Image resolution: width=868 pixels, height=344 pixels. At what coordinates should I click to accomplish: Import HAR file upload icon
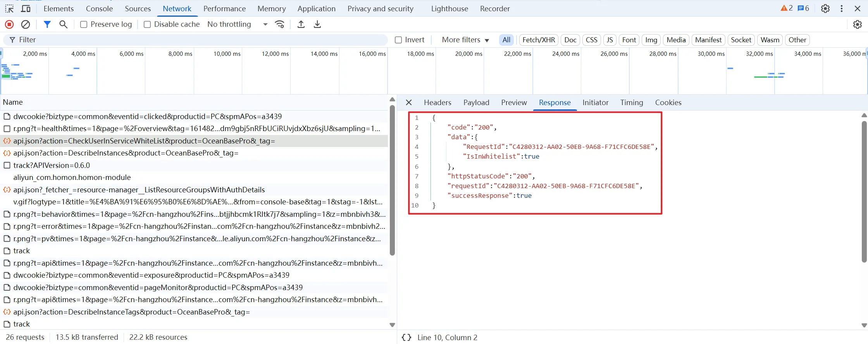(301, 24)
